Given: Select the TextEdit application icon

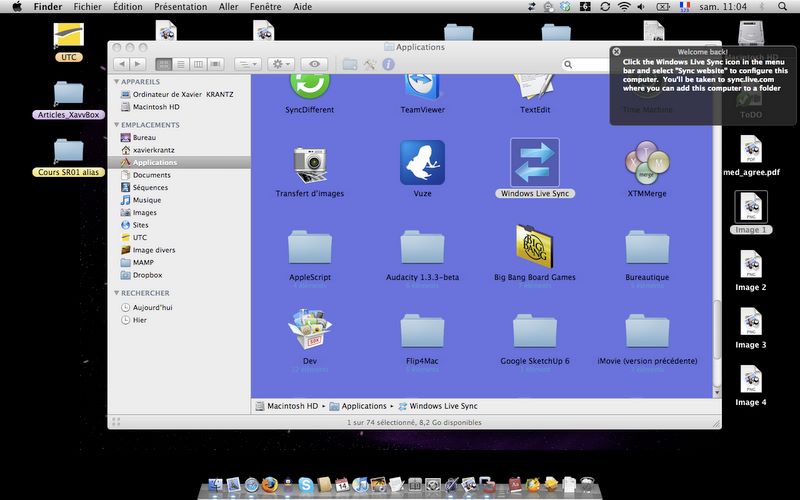Looking at the screenshot, I should (x=534, y=87).
